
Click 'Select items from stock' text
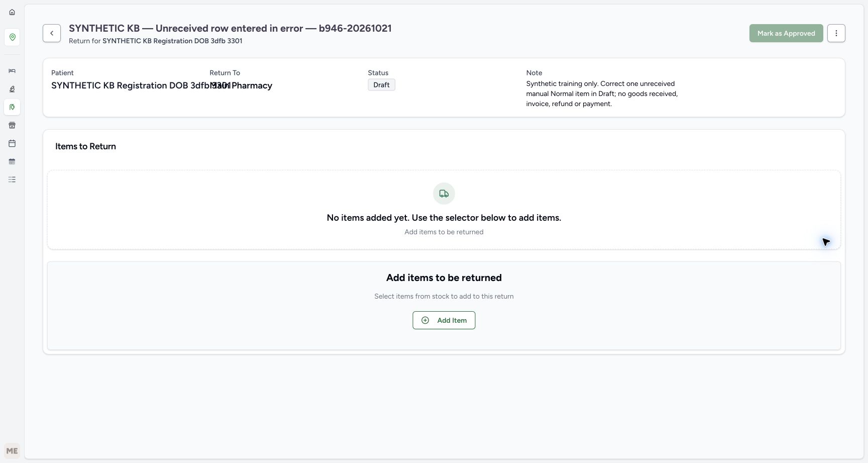[444, 296]
